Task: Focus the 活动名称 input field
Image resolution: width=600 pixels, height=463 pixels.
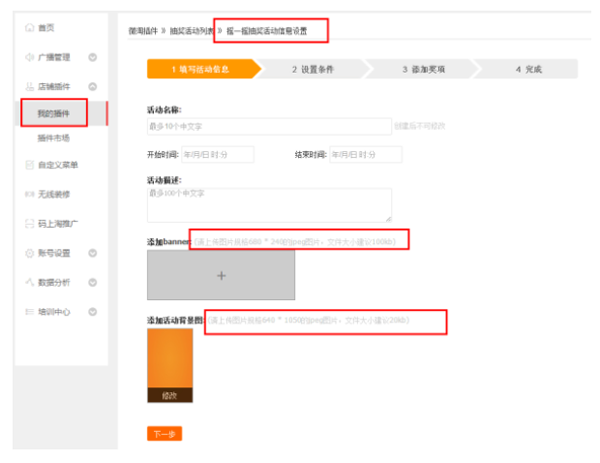Action: click(x=269, y=126)
